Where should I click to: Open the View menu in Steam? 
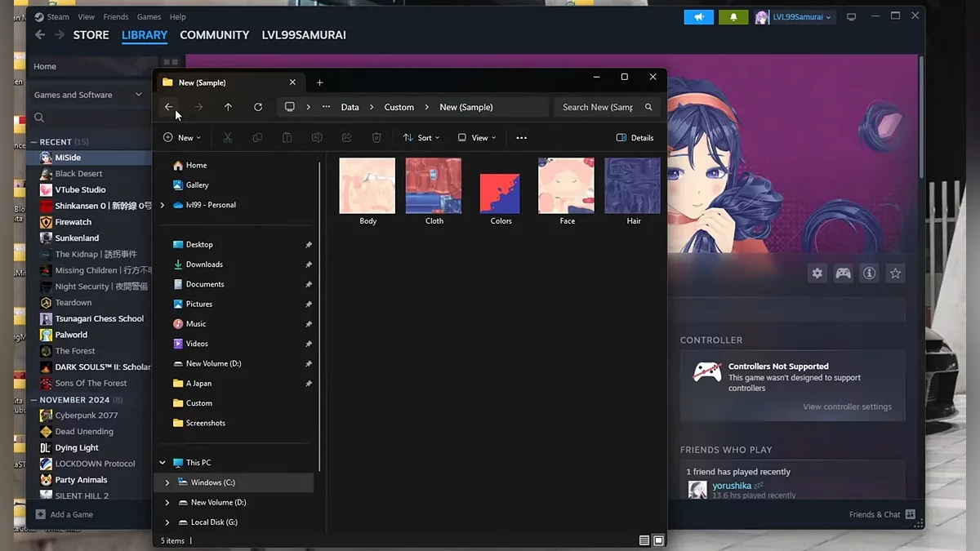pyautogui.click(x=86, y=17)
